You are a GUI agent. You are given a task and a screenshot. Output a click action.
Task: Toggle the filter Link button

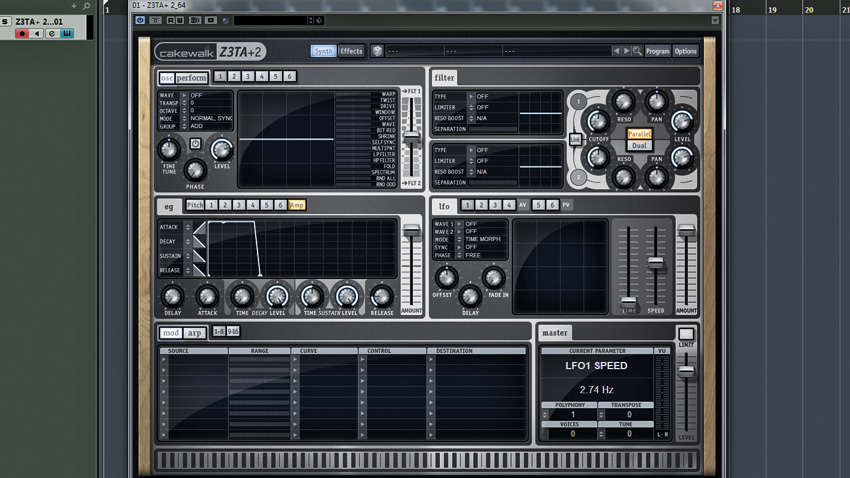(x=576, y=139)
